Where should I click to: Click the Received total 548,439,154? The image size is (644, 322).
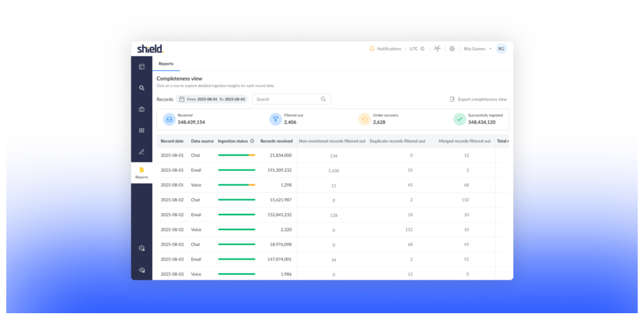tap(191, 123)
